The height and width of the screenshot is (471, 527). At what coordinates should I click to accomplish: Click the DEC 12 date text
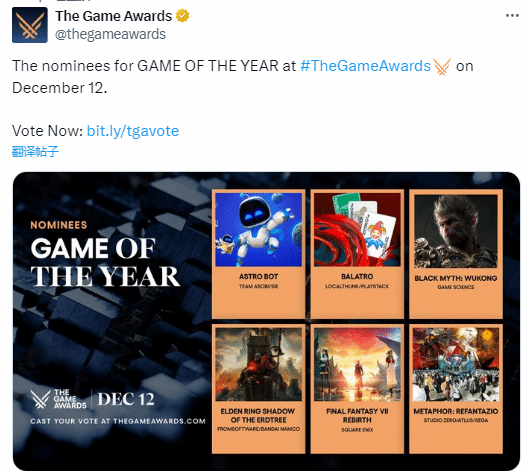[x=126, y=399]
